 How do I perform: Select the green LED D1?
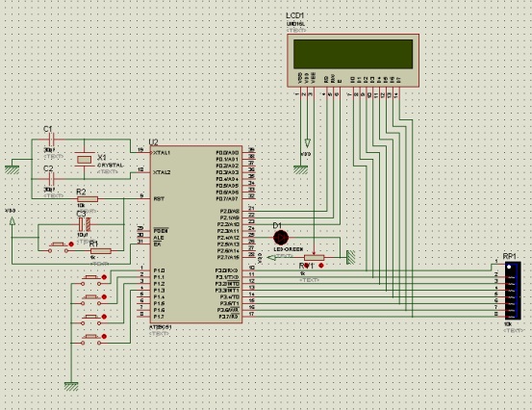pos(281,238)
